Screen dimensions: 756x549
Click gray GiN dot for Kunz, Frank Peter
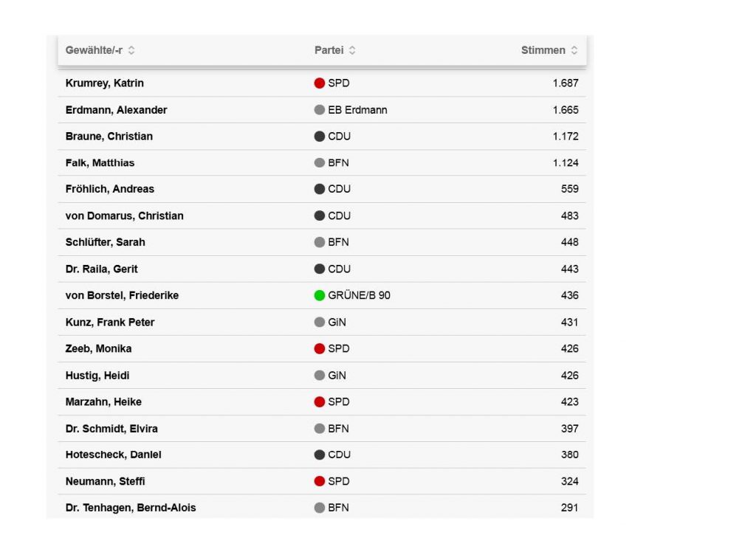(320, 322)
